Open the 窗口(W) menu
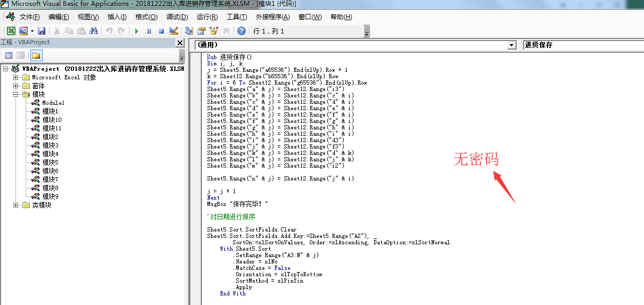 310,17
